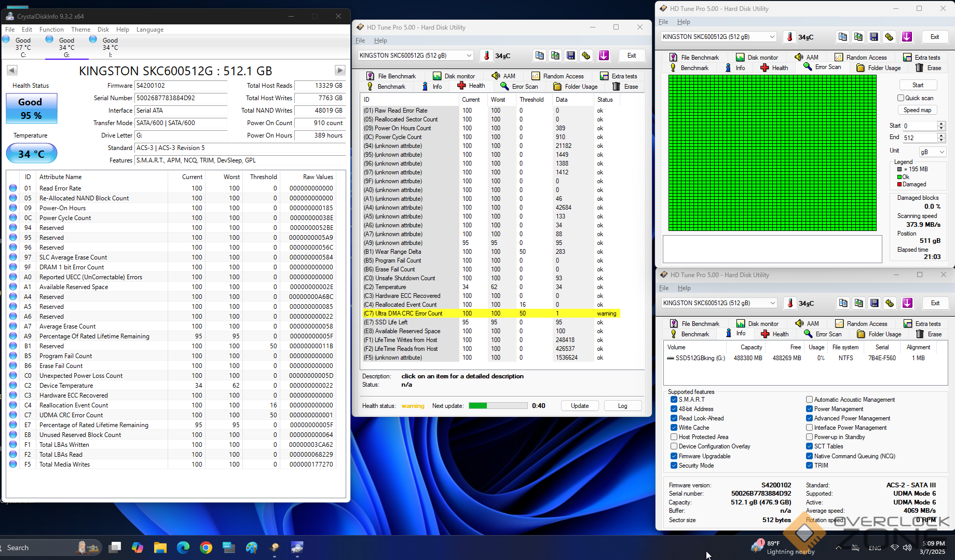Click the previous disk arrow in CrystalDiskInfo

[12, 70]
